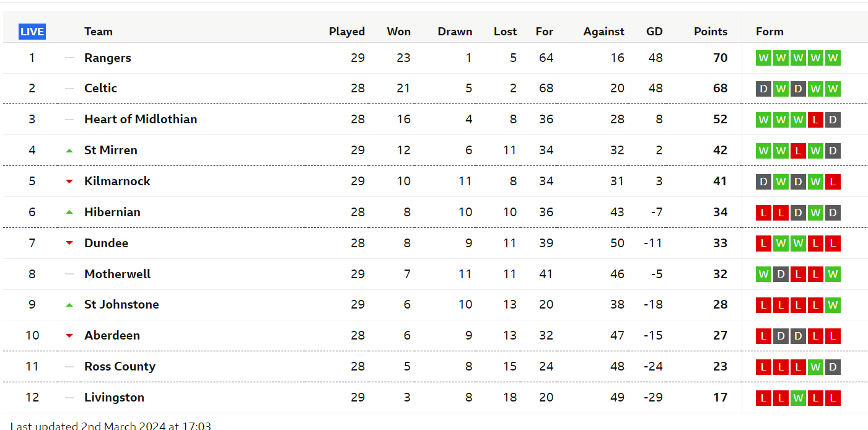This screenshot has height=430, width=868.
Task: Click St Mirren's green up arrow
Action: point(69,151)
